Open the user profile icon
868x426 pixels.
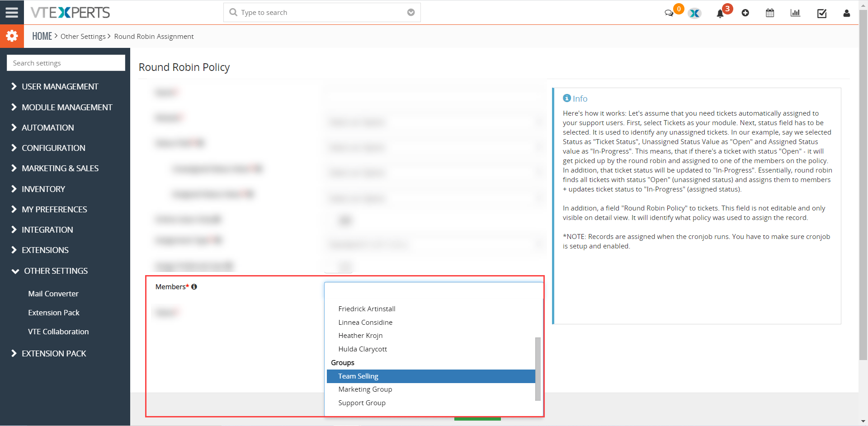pyautogui.click(x=846, y=14)
